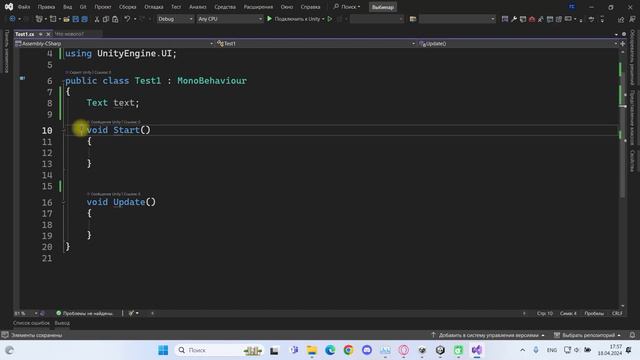Click the Paste toolbar icon

click(x=115, y=19)
